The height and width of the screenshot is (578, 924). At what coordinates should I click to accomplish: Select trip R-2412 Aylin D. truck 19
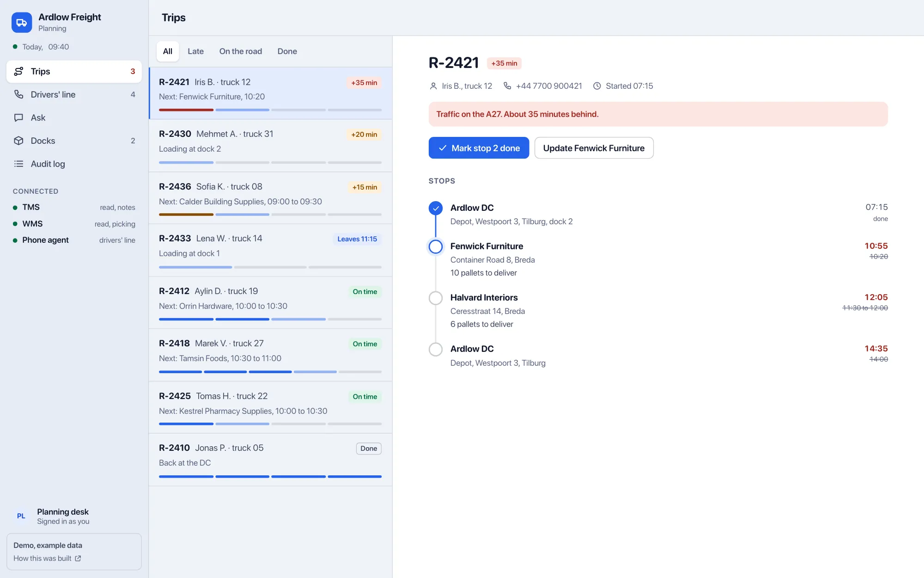(271, 303)
